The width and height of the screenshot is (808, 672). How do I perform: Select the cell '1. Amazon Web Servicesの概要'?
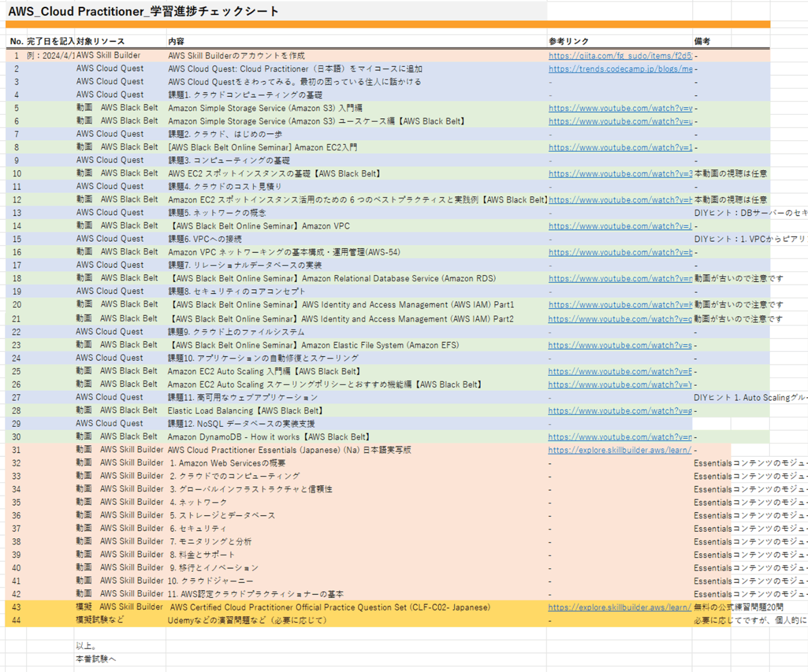click(227, 463)
